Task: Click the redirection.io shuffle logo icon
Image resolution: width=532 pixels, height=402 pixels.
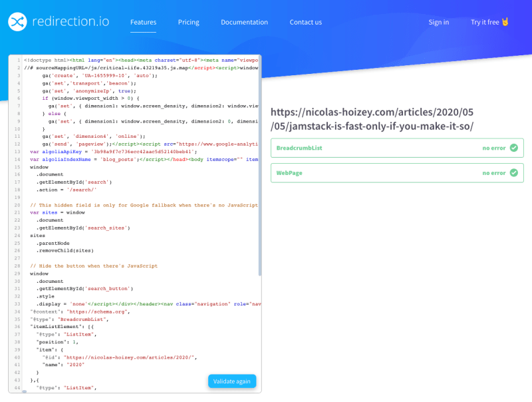Action: [x=17, y=22]
